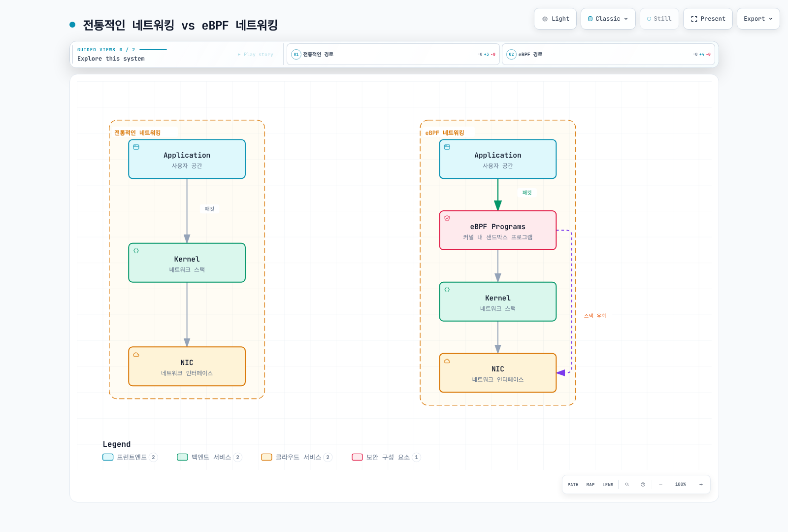This screenshot has width=788, height=532.
Task: Select the Application node in 전통적인 네트워킹 group
Action: click(187, 159)
